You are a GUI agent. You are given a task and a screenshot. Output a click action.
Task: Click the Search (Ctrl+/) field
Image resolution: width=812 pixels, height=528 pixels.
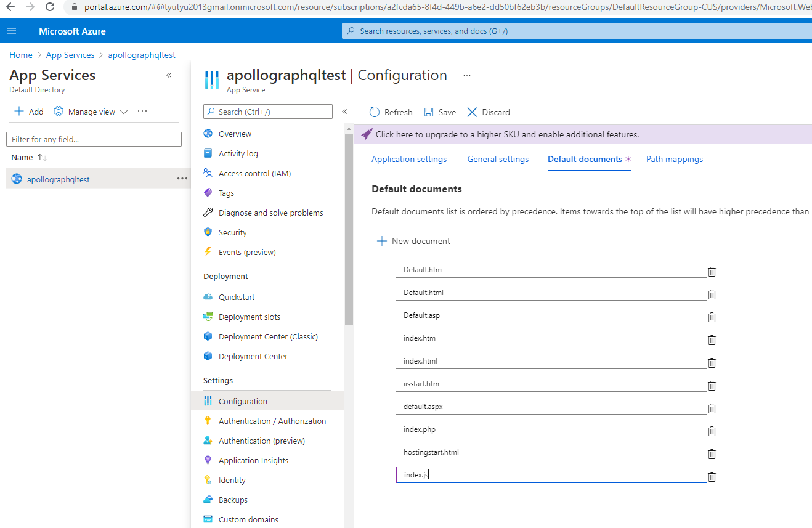pyautogui.click(x=267, y=112)
